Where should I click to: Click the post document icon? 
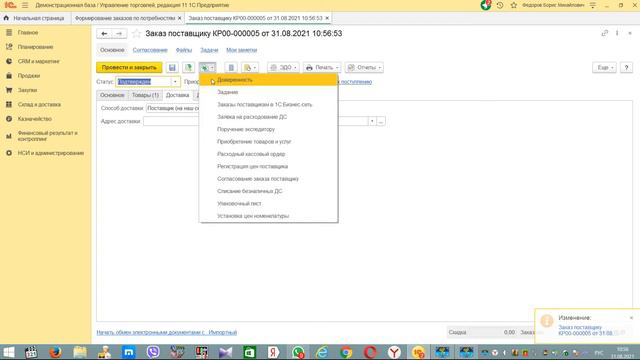[x=188, y=67]
